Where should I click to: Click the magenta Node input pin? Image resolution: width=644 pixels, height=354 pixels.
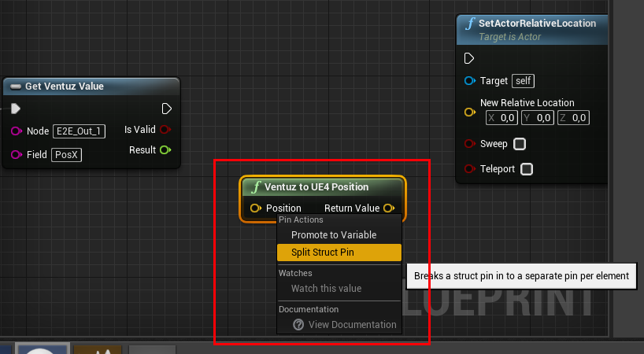click(16, 131)
